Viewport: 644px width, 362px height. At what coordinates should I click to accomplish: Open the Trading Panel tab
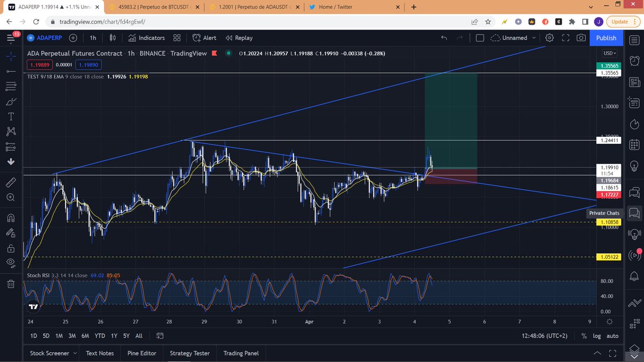click(241, 353)
